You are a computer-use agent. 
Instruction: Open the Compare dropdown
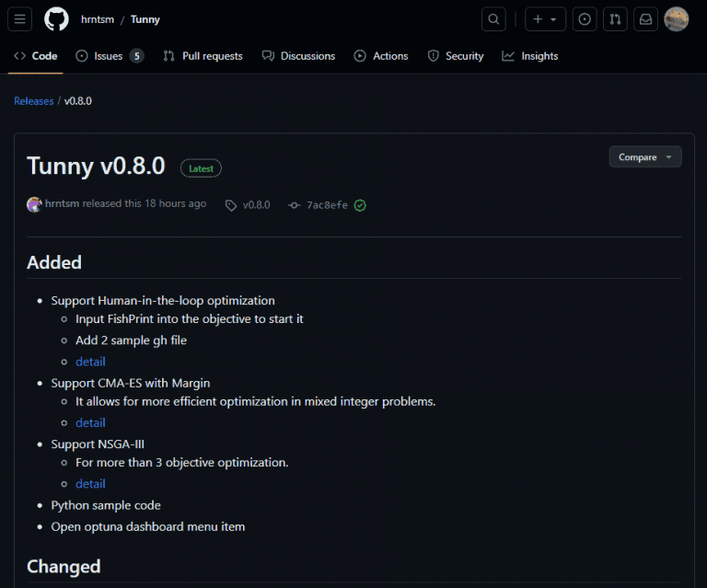click(x=644, y=157)
